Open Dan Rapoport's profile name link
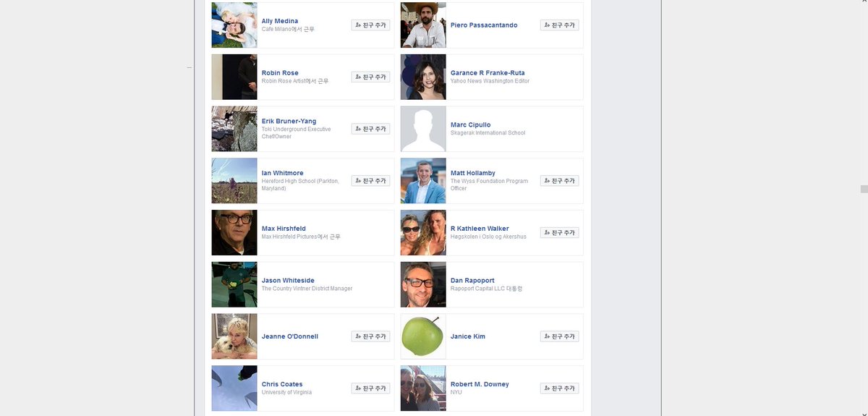Screen dimensions: 868x416 (x=472, y=281)
